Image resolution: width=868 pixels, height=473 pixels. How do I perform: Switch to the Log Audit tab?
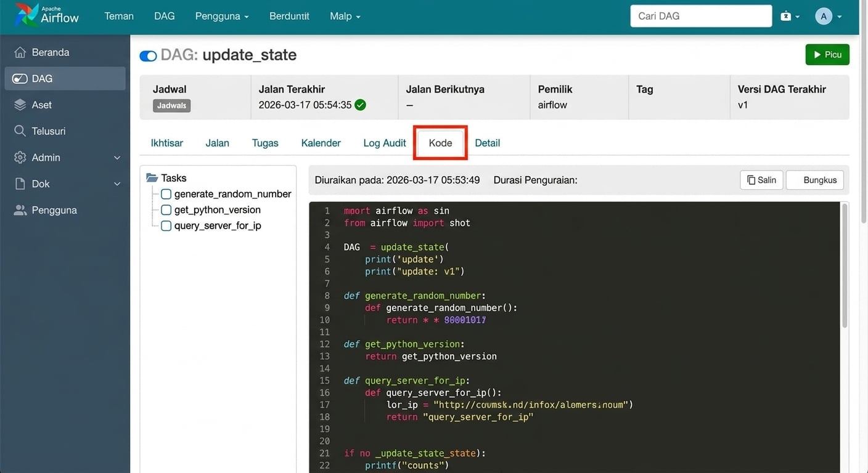pyautogui.click(x=385, y=143)
